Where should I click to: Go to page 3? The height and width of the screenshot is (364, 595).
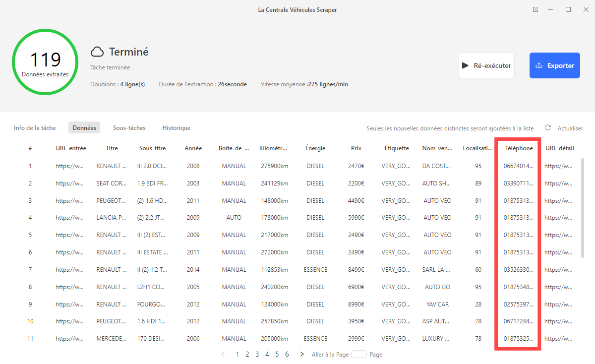click(x=257, y=354)
